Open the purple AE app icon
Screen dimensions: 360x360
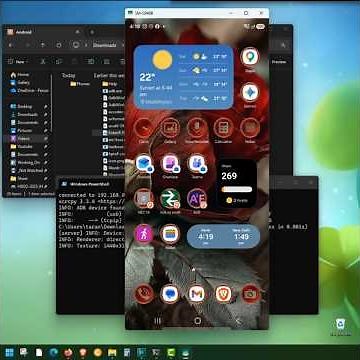[x=197, y=199]
